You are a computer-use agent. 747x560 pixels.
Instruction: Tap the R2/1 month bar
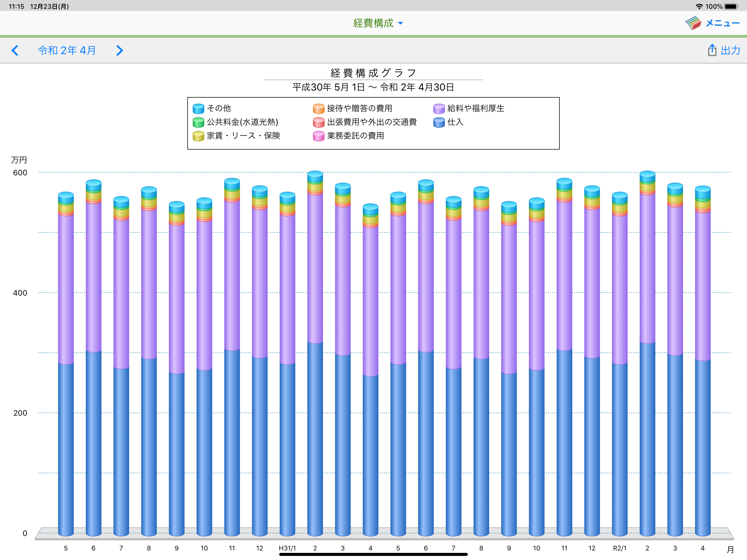coord(619,364)
